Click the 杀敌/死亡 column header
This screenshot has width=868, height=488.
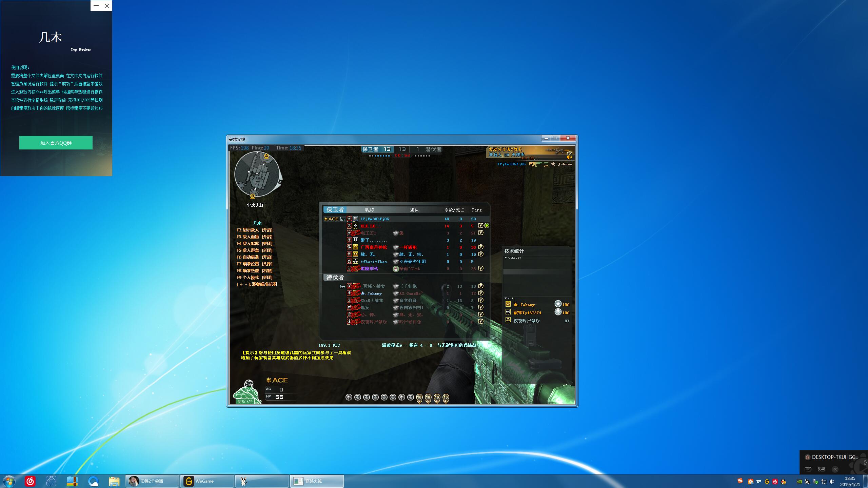[x=454, y=210]
